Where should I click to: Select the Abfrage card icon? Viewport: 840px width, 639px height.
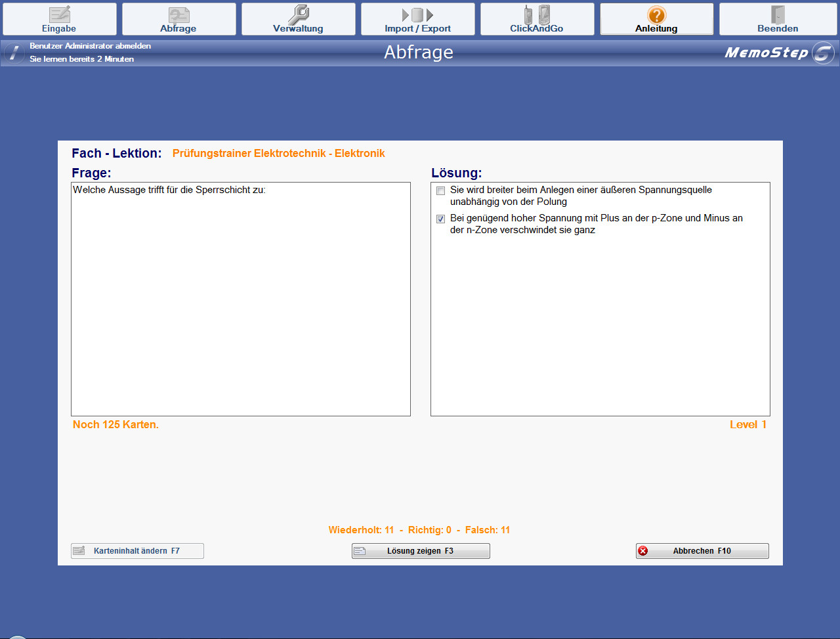tap(178, 15)
